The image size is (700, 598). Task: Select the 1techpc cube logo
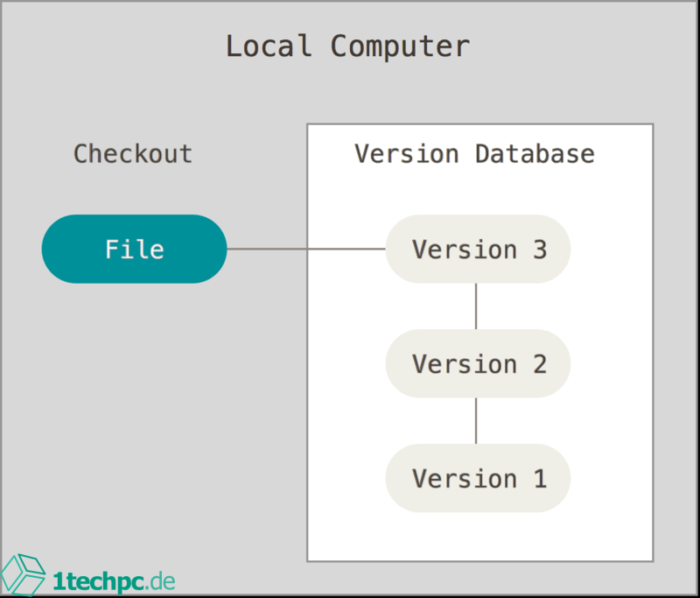[28, 573]
